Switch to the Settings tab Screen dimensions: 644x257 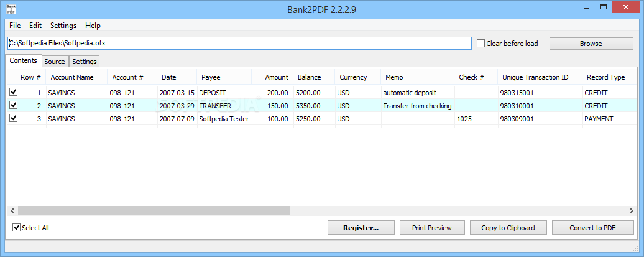[84, 62]
